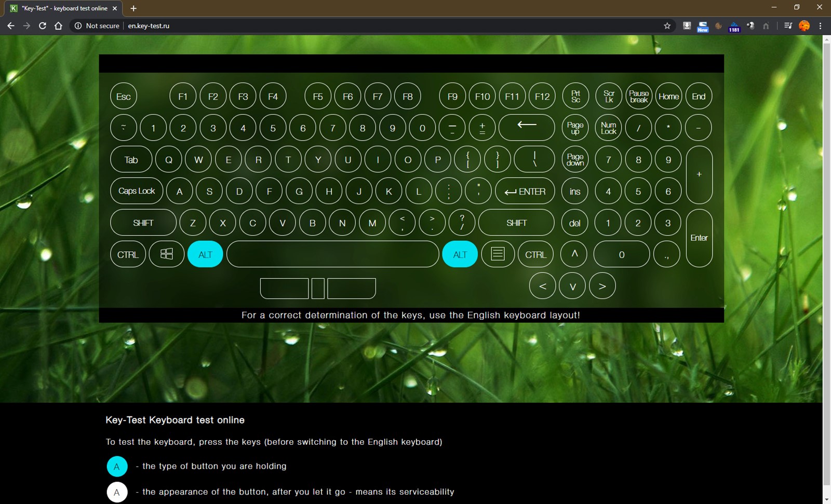
Task: Go back with browser back arrow
Action: 10,25
